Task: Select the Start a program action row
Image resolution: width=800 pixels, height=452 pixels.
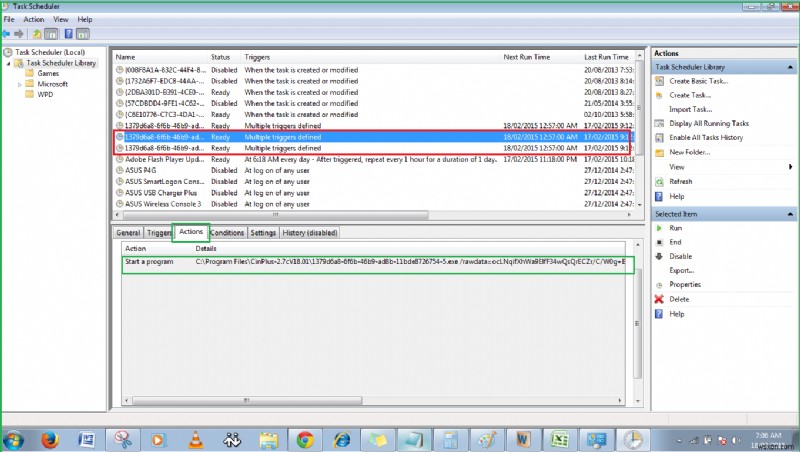Action: pyautogui.click(x=374, y=262)
